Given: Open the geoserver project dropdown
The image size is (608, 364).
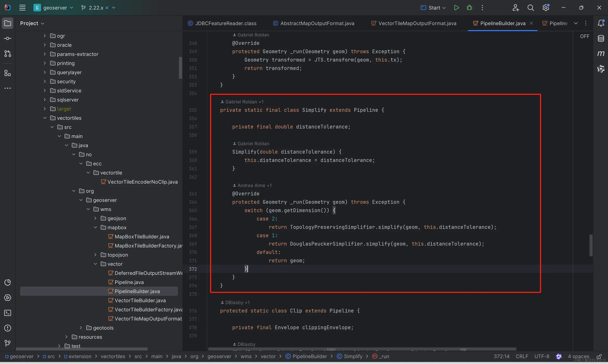Looking at the screenshot, I should (53, 8).
